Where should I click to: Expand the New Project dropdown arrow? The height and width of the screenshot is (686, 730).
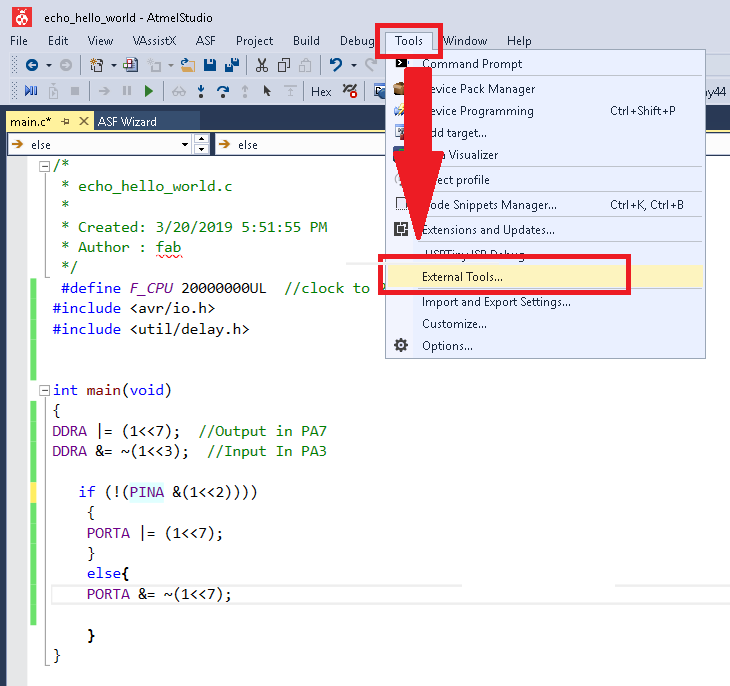[114, 66]
